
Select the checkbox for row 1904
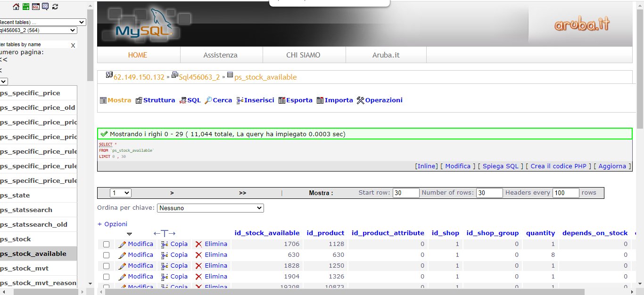pos(107,277)
